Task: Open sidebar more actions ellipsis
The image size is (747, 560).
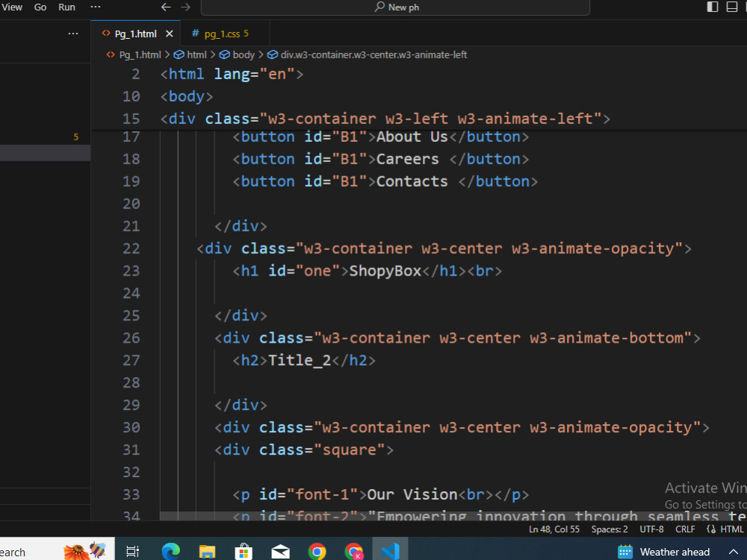Action: click(x=73, y=34)
